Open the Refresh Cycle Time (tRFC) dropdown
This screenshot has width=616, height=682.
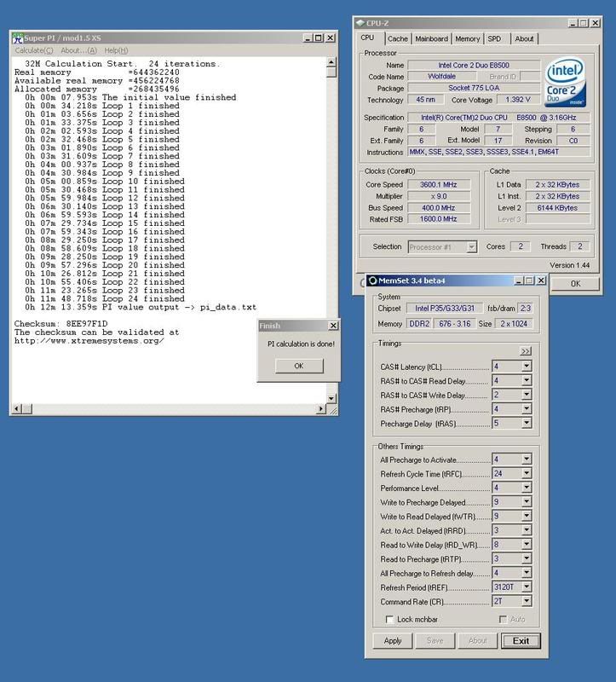527,473
